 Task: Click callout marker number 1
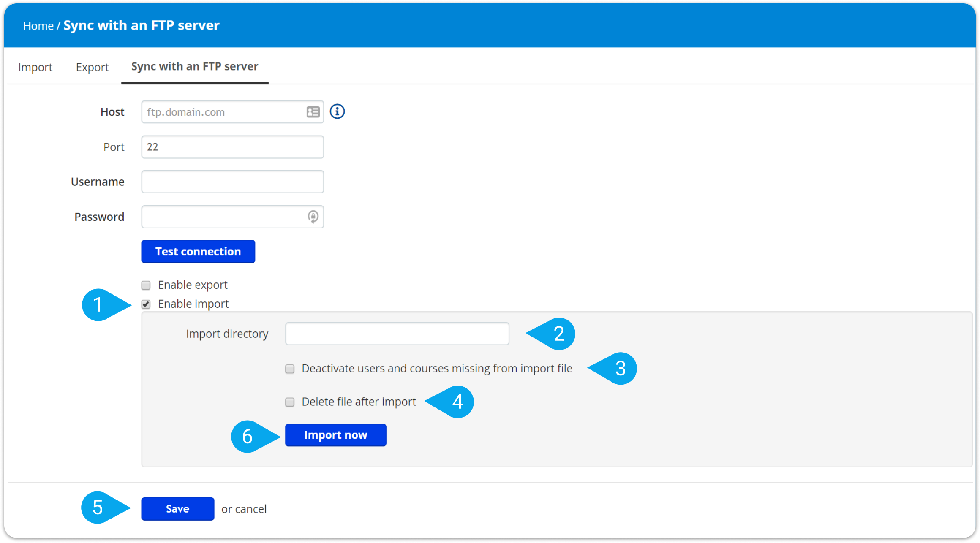coord(98,304)
